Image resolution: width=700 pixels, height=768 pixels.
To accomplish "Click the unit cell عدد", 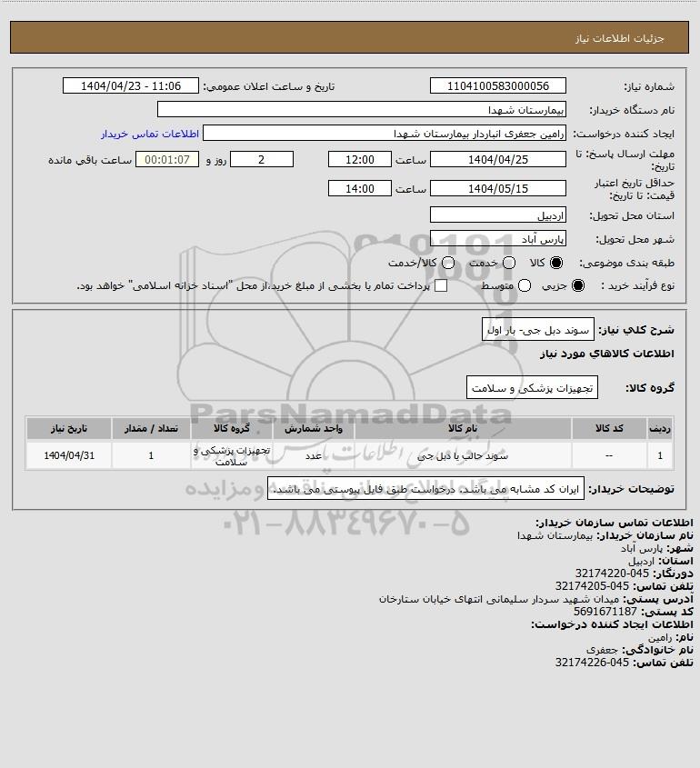I will [x=314, y=456].
